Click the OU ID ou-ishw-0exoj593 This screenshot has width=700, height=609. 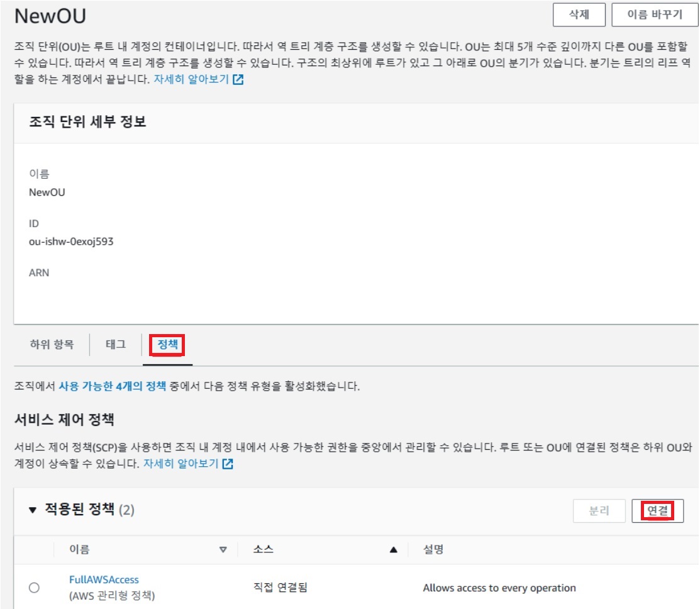72,242
